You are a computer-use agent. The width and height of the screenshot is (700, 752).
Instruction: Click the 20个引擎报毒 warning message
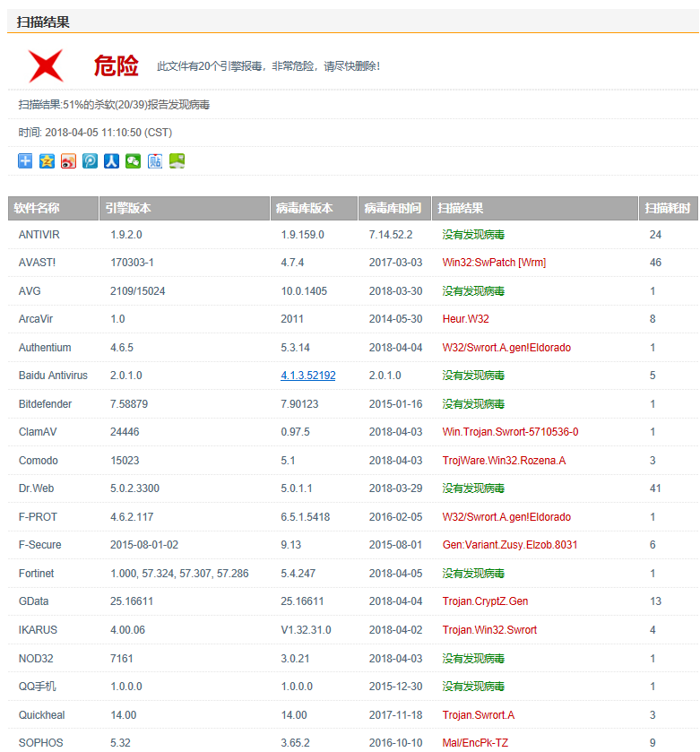tap(269, 66)
